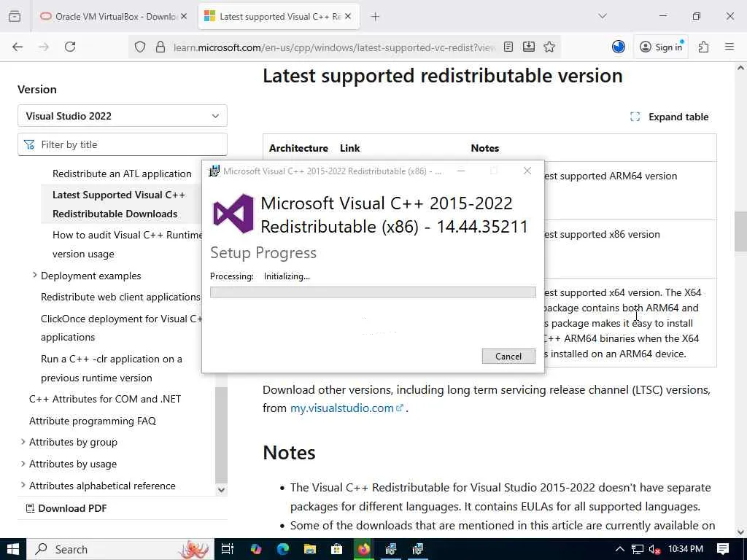Click the taskbar Search box

[120, 549]
